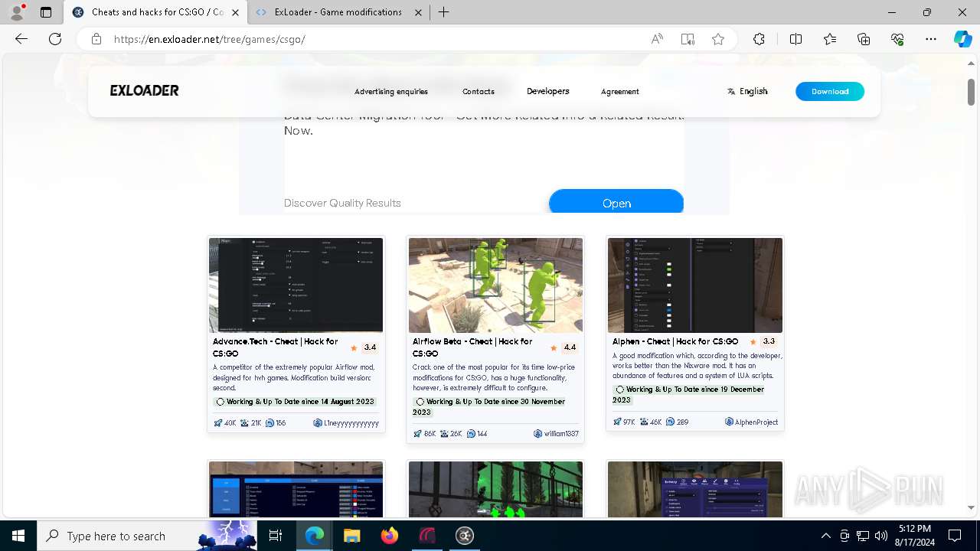The width and height of the screenshot is (980, 551).
Task: Open Contacts menu item
Action: [479, 91]
